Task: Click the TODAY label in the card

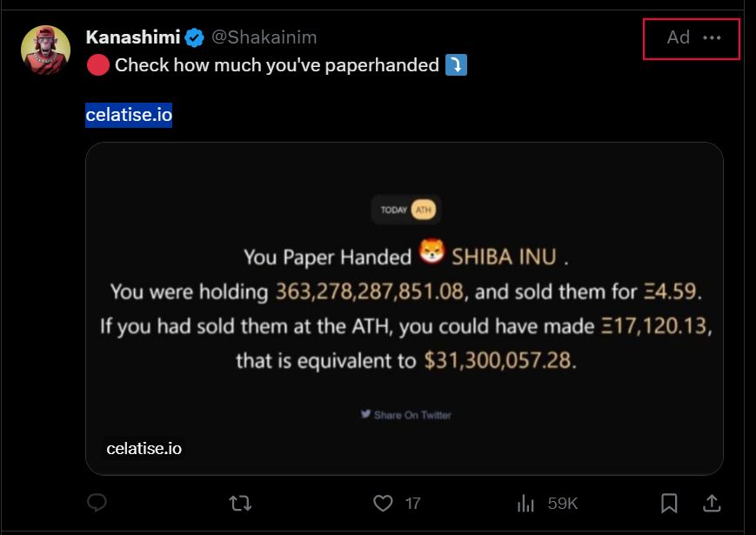Action: (x=393, y=210)
